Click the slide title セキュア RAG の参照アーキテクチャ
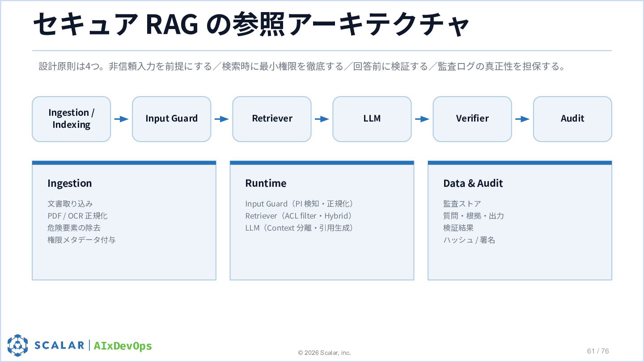 (x=251, y=24)
